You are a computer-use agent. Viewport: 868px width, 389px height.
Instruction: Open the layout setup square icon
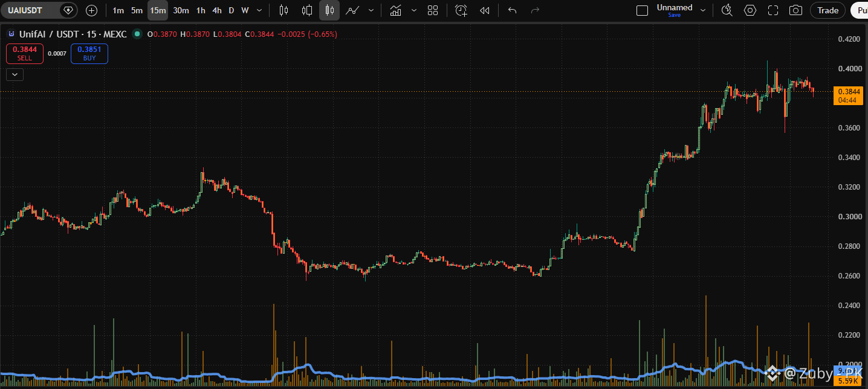click(643, 10)
